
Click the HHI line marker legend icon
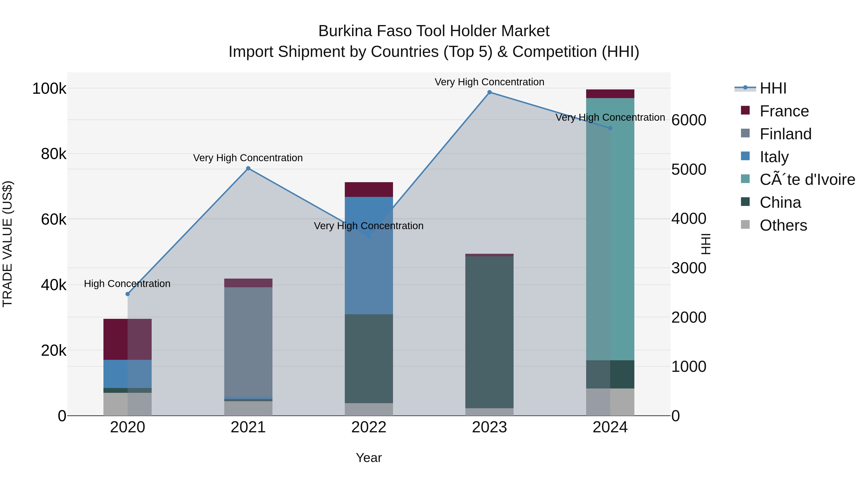745,88
